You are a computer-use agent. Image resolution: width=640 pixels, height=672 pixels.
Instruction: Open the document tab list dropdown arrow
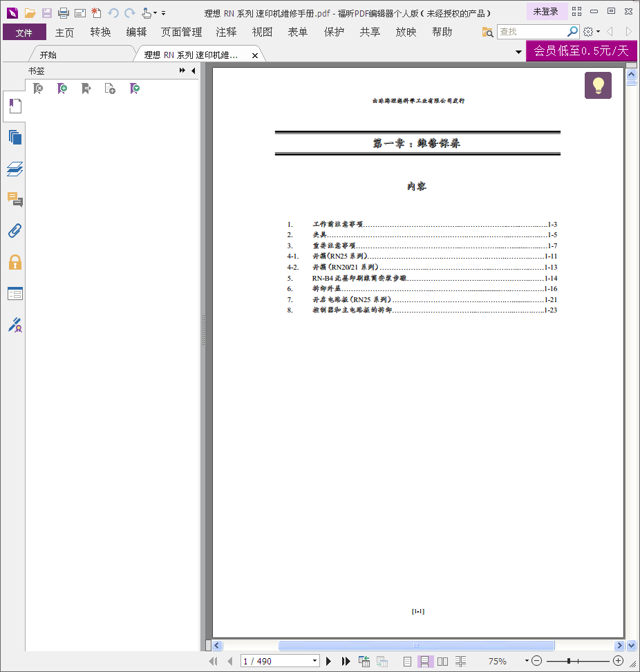(x=518, y=52)
